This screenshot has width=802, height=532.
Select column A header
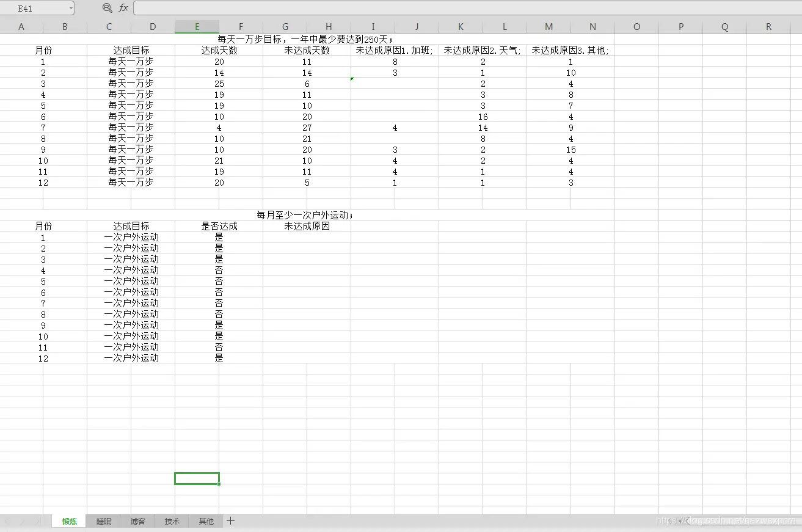pos(21,27)
